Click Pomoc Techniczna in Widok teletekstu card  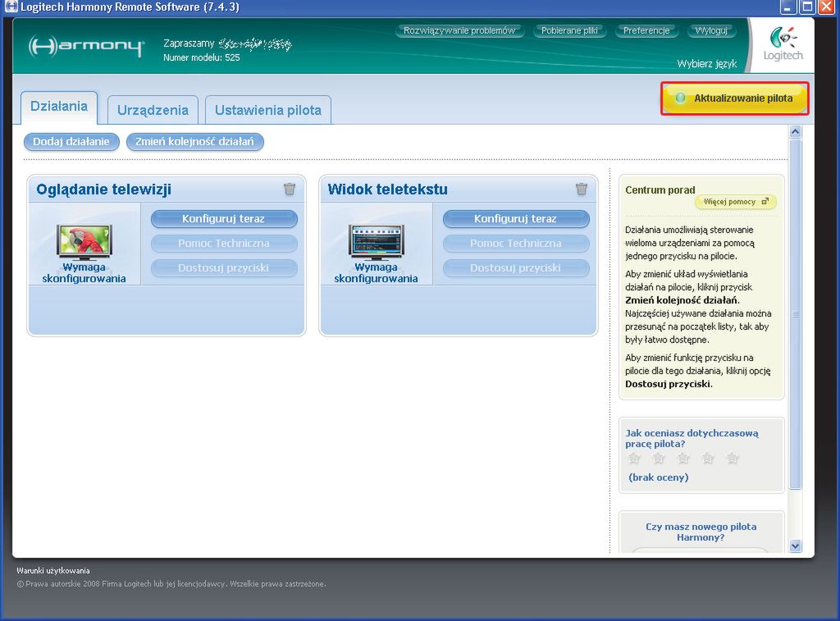pyautogui.click(x=516, y=244)
